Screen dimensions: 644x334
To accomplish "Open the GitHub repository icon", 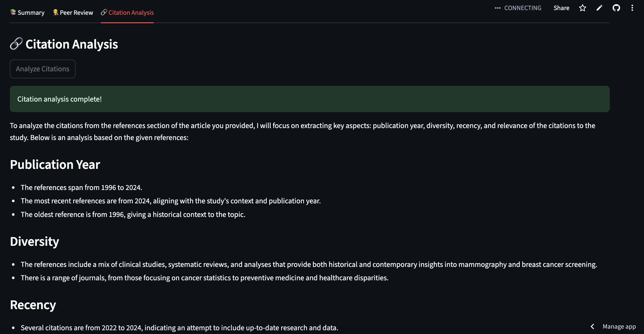I will 616,8.
